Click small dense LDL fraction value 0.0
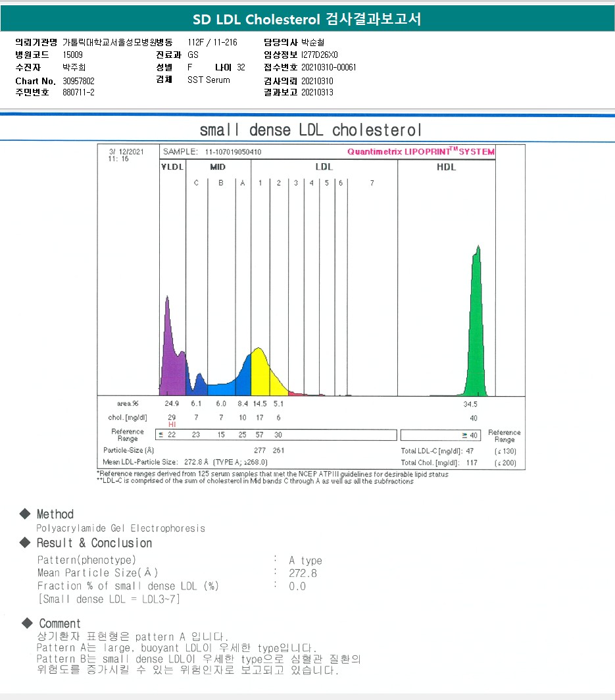Image resolution: width=615 pixels, height=700 pixels. pos(297,586)
